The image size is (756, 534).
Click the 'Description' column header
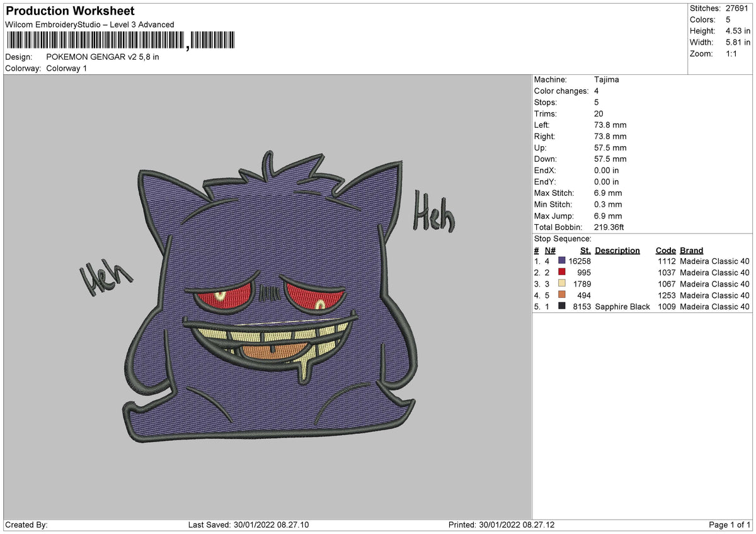pyautogui.click(x=617, y=250)
